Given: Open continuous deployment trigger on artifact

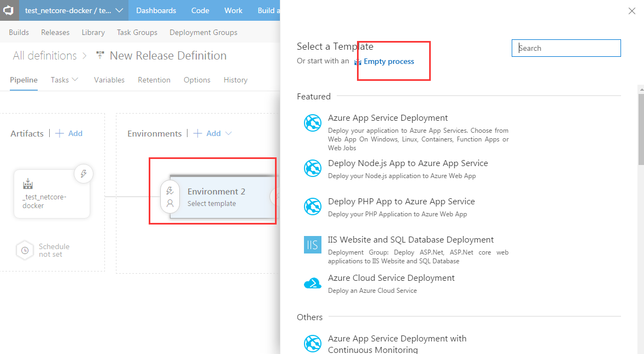Looking at the screenshot, I should [84, 174].
